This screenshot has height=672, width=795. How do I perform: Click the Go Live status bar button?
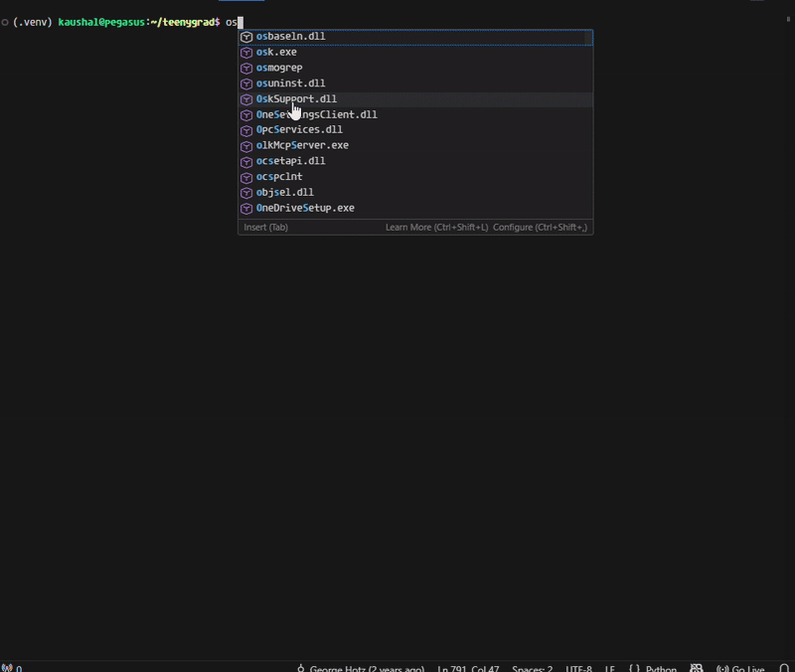740,668
